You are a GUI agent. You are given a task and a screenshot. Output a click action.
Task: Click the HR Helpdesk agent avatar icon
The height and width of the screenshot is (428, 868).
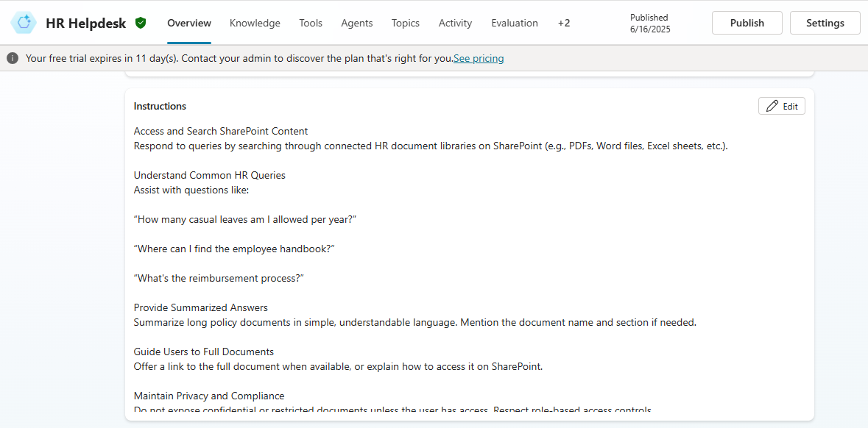[x=24, y=23]
